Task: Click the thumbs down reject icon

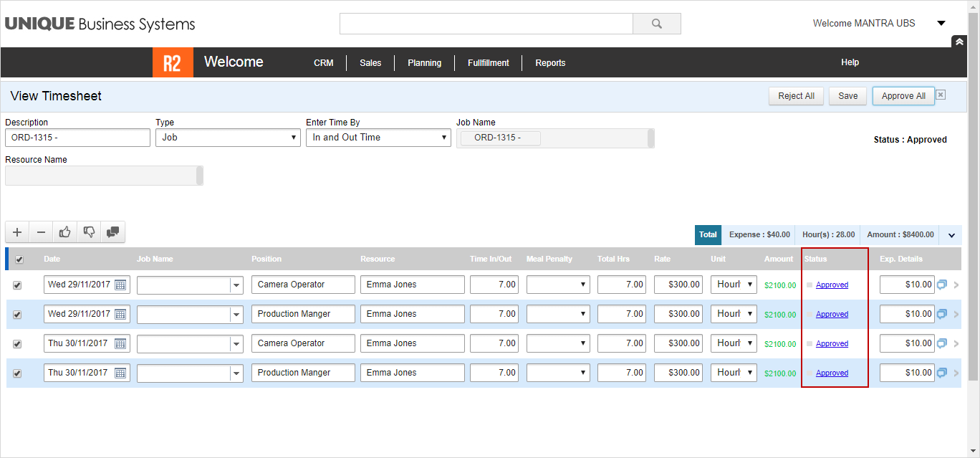Action: pyautogui.click(x=89, y=232)
